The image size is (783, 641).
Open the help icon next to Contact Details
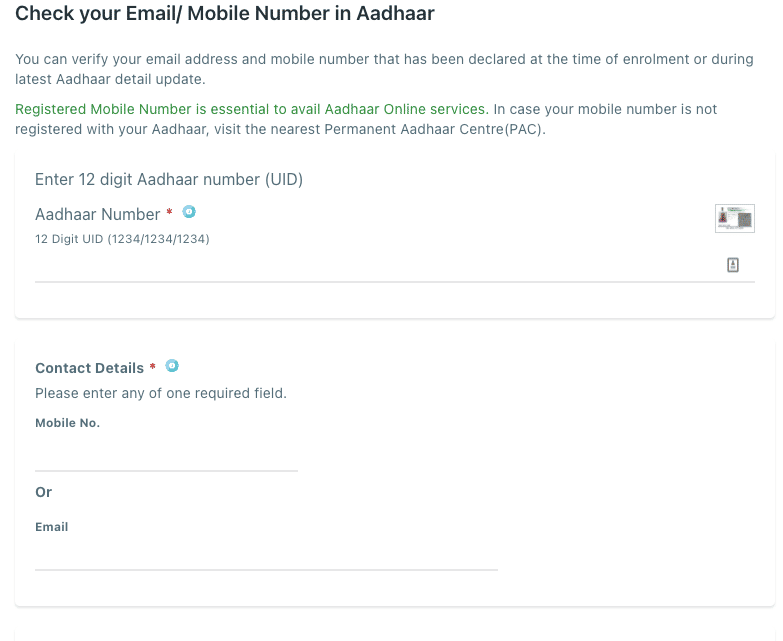click(x=172, y=366)
